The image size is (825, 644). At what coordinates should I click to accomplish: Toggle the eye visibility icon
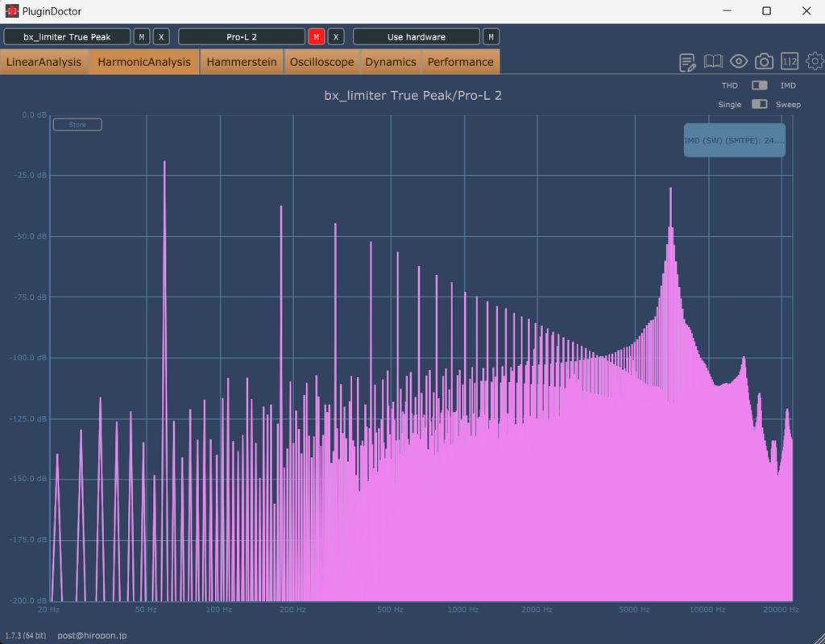click(x=739, y=61)
